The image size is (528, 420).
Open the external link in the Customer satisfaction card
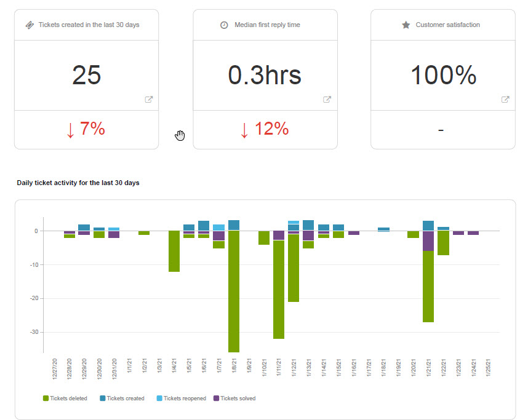coord(505,100)
